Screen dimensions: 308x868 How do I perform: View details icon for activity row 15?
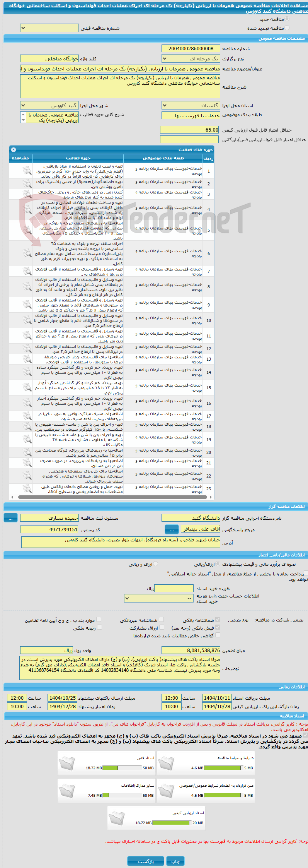click(27, 388)
